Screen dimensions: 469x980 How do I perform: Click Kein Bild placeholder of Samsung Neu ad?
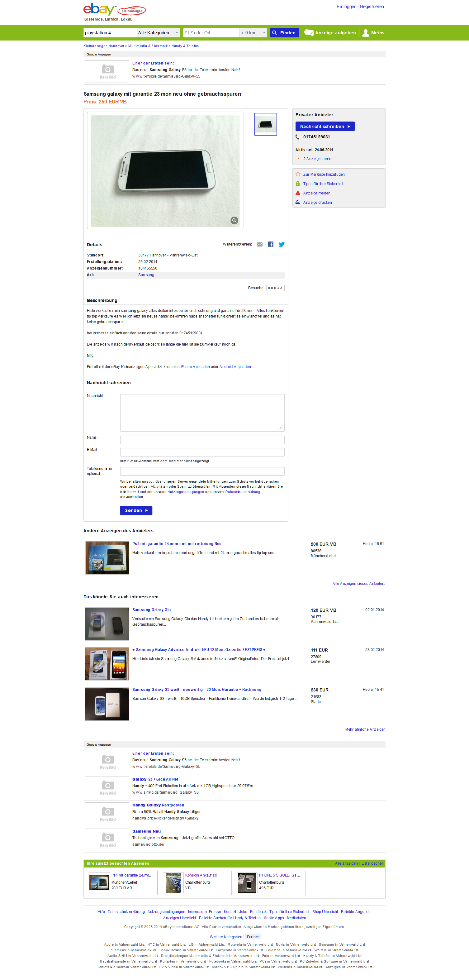coord(107,839)
